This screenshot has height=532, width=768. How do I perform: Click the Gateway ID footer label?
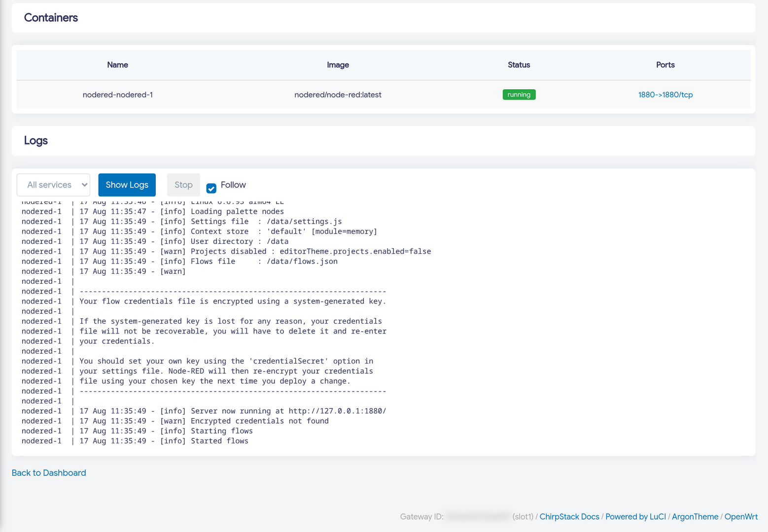tap(422, 517)
